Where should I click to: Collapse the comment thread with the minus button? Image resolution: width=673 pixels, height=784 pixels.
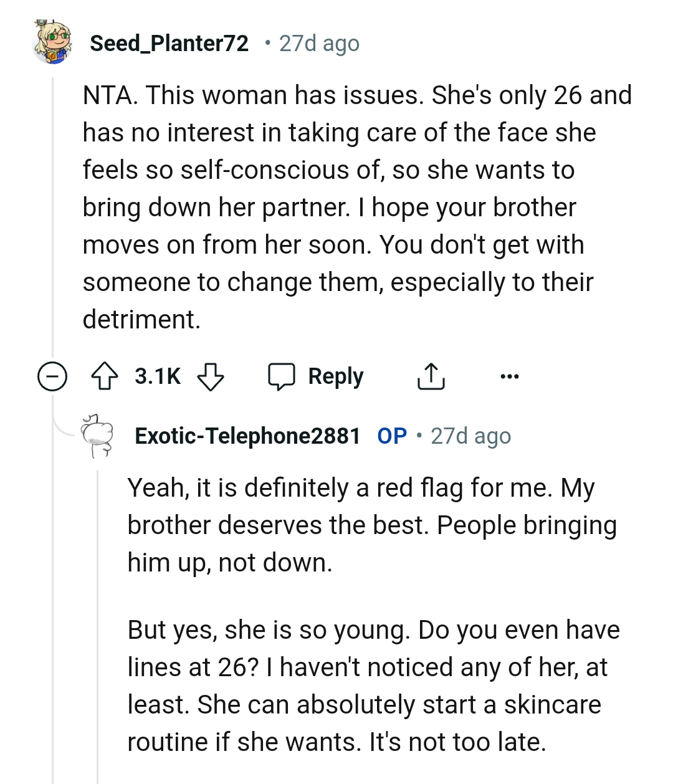[52, 376]
